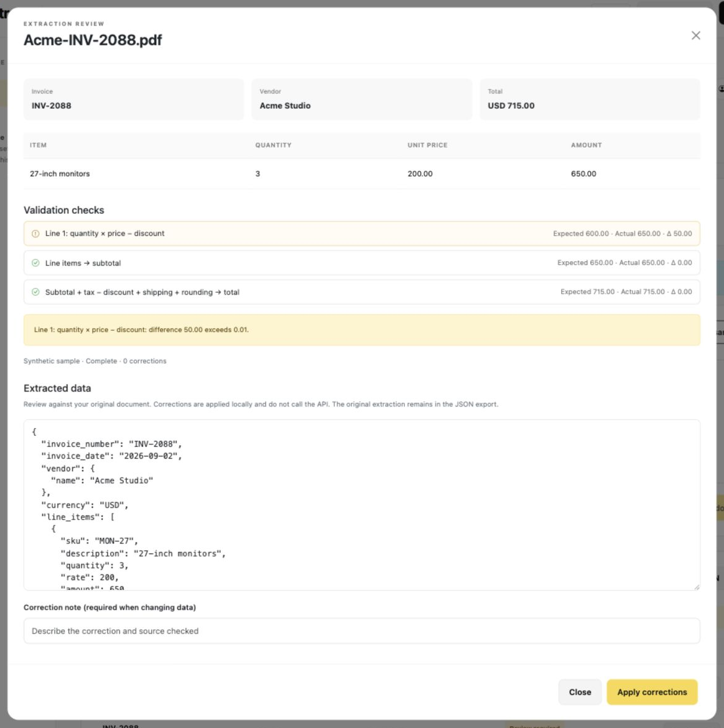Click the '"currency": "USD"' JSON line

[x=85, y=505]
